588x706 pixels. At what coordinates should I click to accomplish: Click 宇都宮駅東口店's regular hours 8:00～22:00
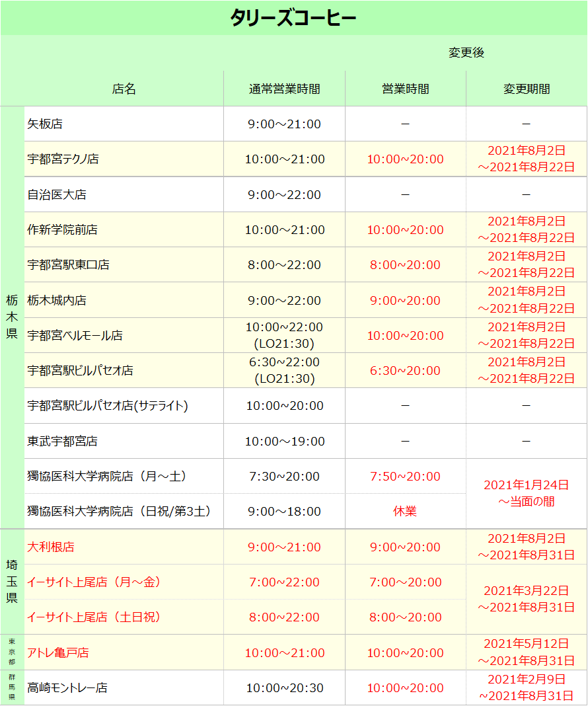(284, 264)
